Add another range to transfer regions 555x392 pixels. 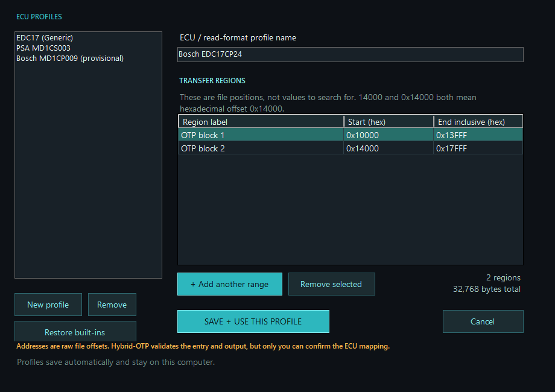click(230, 284)
